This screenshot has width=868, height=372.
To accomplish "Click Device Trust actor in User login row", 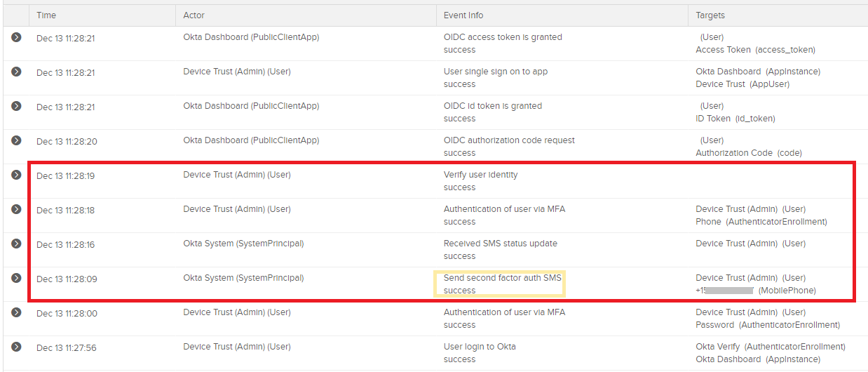I will pyautogui.click(x=237, y=347).
